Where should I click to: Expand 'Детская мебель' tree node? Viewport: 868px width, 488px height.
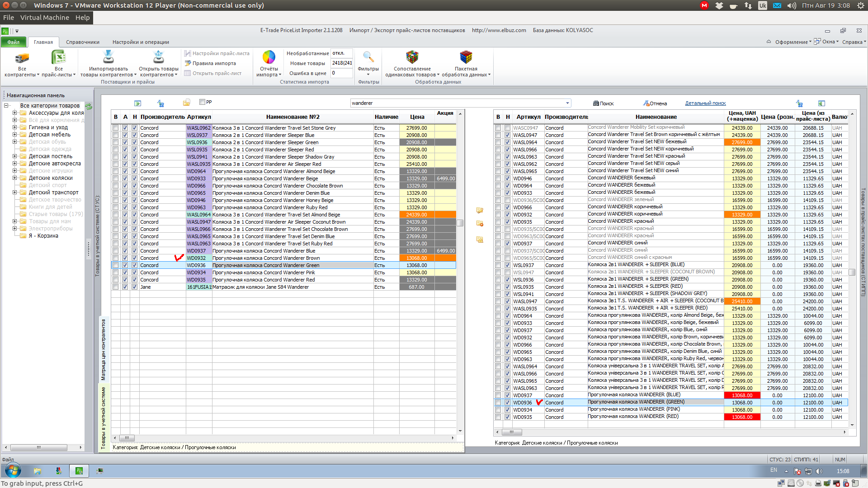(15, 135)
